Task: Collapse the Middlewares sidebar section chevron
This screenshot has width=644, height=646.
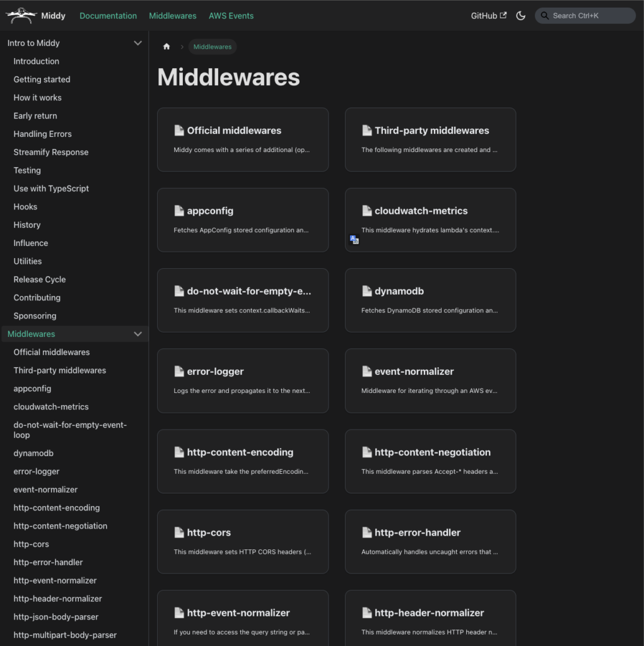Action: tap(138, 334)
